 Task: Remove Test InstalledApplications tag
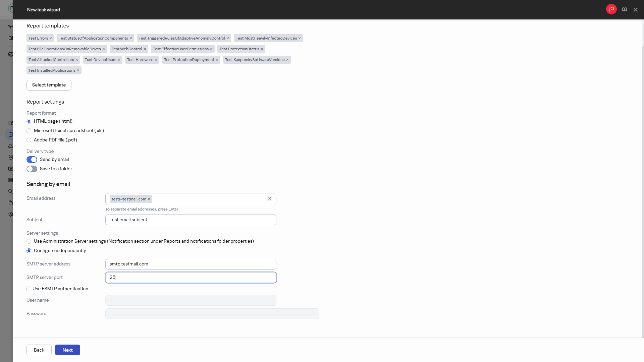pos(78,71)
